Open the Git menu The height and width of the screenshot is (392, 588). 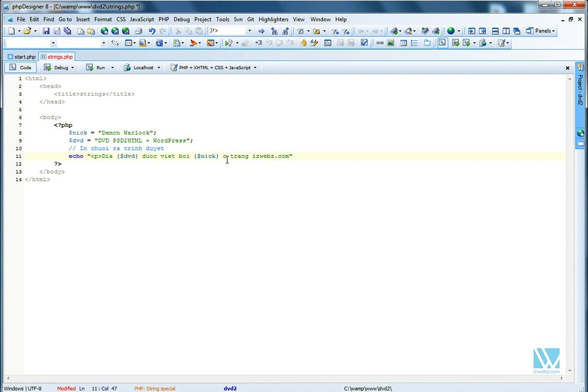coord(250,19)
